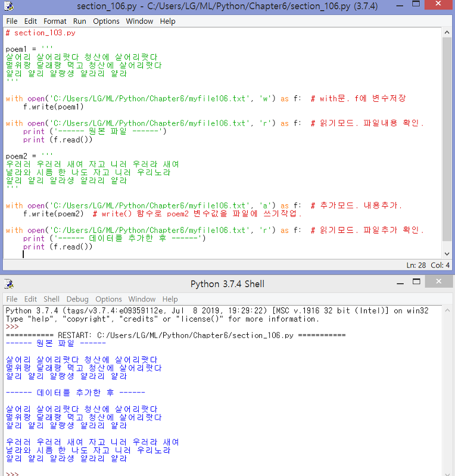Click the 'poem2 =' assignment line
This screenshot has width=455, height=476.
click(x=29, y=156)
